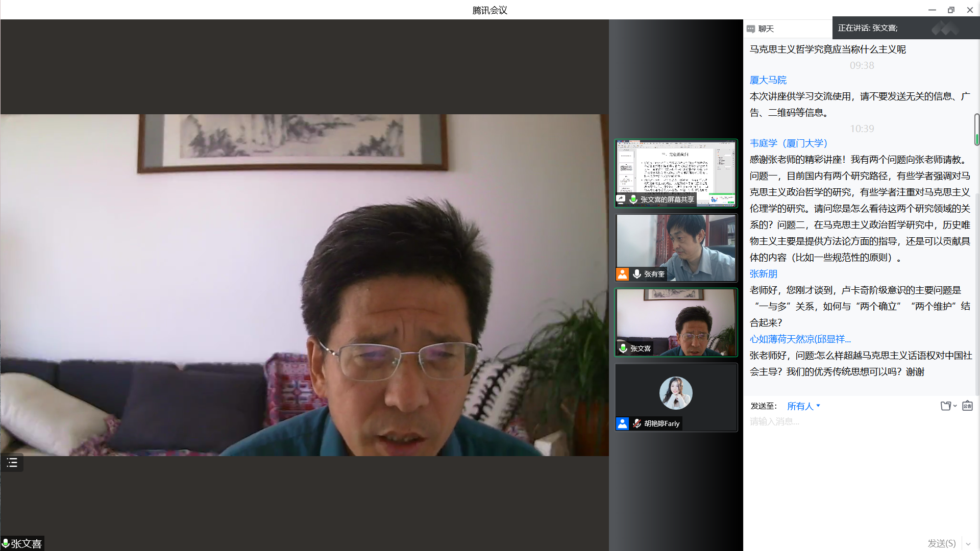
Task: Toggle the microphone on 张有奎's tile
Action: pyautogui.click(x=637, y=274)
